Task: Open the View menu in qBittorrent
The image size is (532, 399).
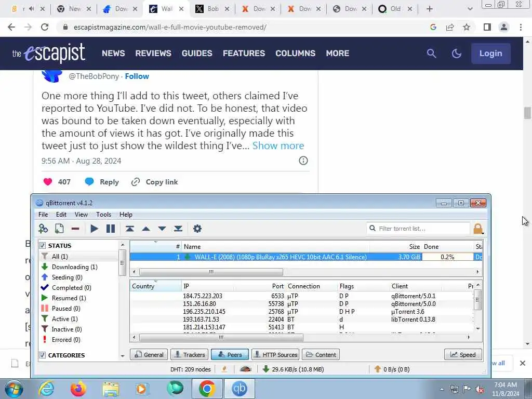Action: pos(81,215)
